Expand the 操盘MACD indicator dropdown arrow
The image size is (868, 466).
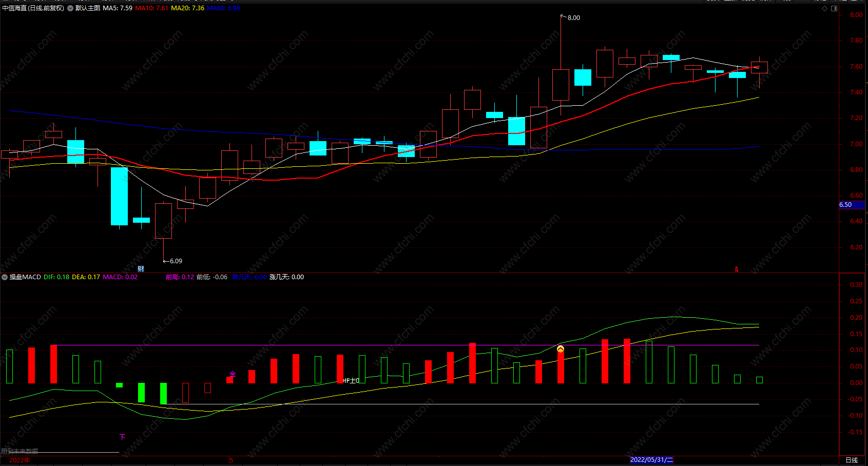click(x=5, y=277)
